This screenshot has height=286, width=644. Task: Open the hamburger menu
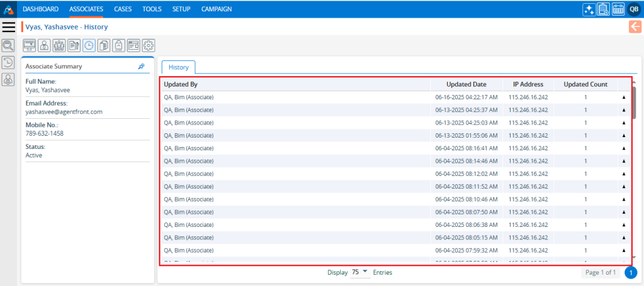(x=9, y=27)
